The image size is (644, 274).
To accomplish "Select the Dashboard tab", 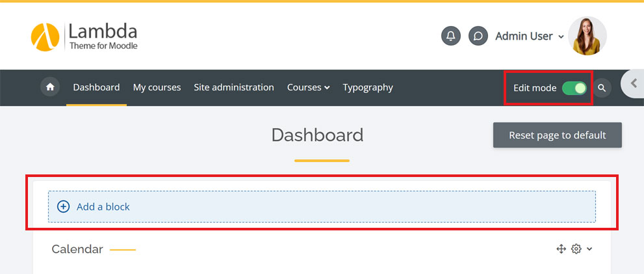I will [x=96, y=87].
